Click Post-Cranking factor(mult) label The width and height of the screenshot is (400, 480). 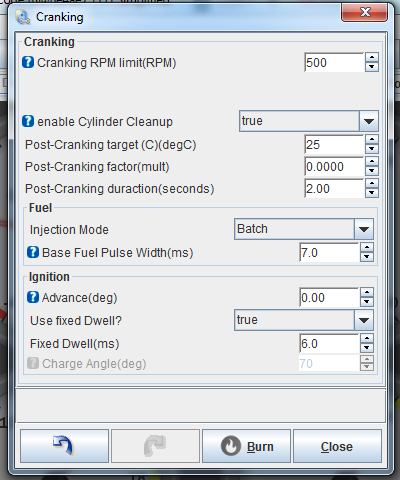(x=97, y=166)
